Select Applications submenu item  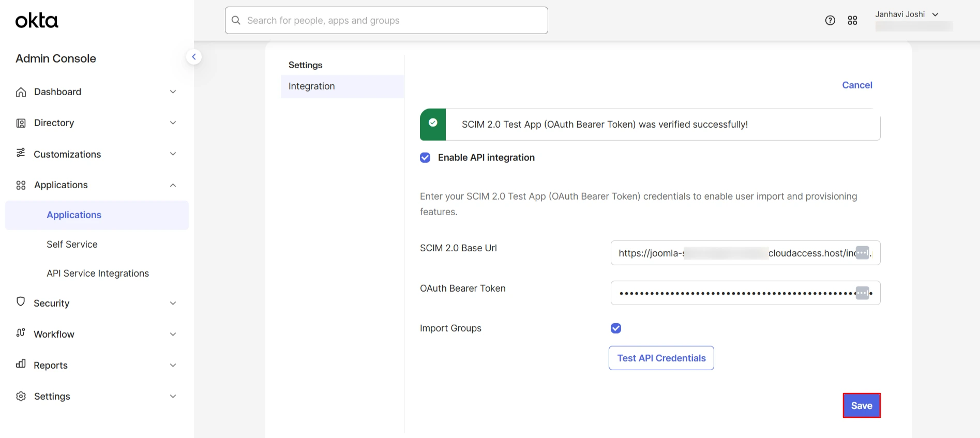97,215
